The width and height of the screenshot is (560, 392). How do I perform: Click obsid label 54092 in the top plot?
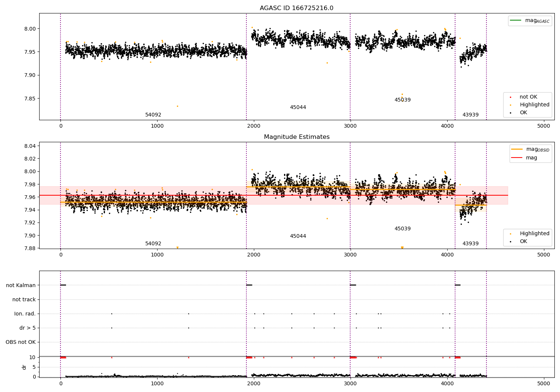153,115
